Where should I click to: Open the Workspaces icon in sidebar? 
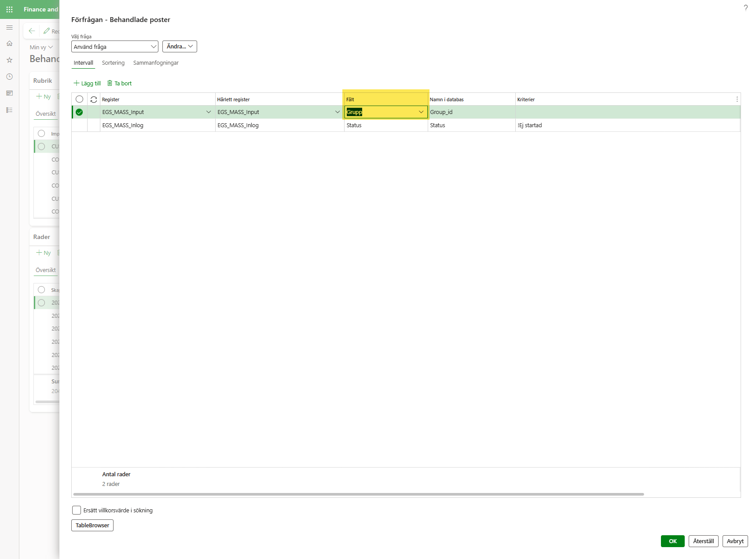[x=9, y=93]
